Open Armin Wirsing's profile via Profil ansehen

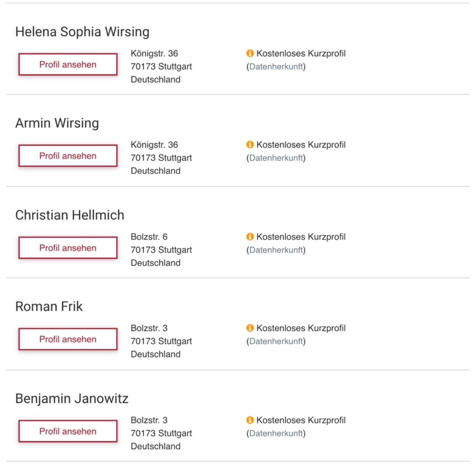pos(68,156)
